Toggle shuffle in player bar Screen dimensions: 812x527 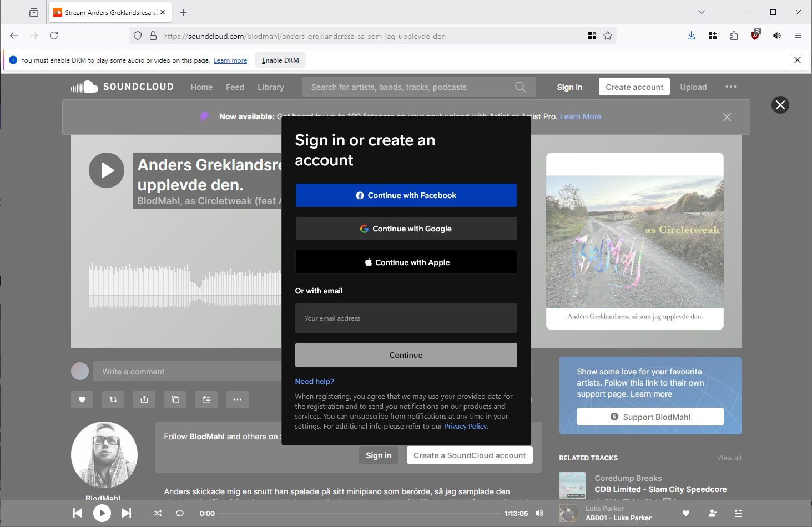[158, 513]
